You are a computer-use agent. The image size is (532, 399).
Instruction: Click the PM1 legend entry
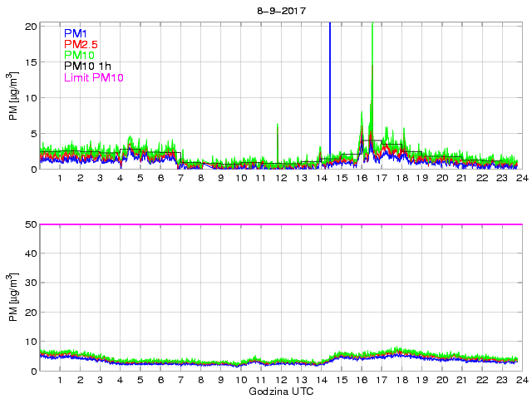pos(76,33)
